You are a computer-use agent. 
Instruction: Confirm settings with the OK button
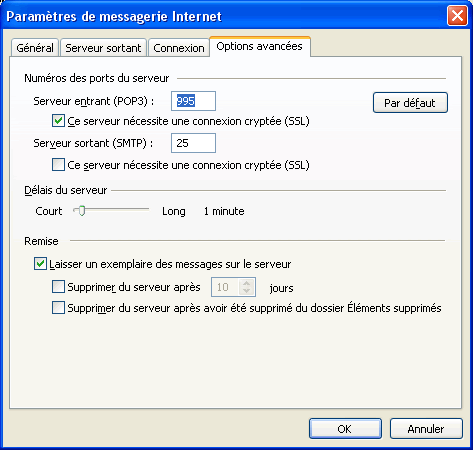click(x=345, y=429)
